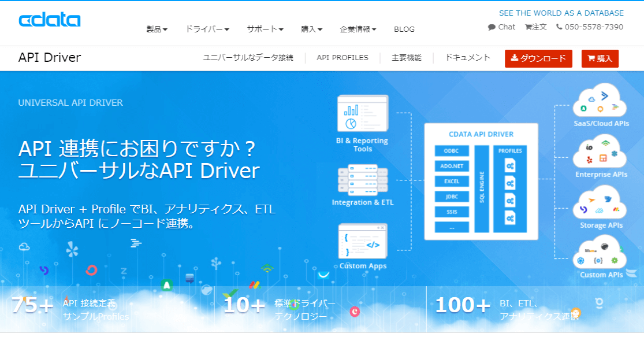The height and width of the screenshot is (359, 644).
Task: Click the red ダウンロード button
Action: (538, 58)
